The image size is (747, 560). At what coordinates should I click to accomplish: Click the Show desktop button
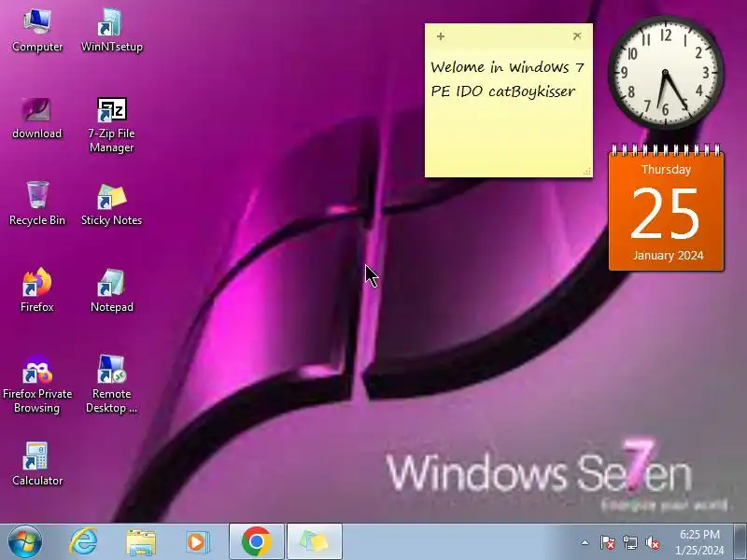(x=740, y=542)
